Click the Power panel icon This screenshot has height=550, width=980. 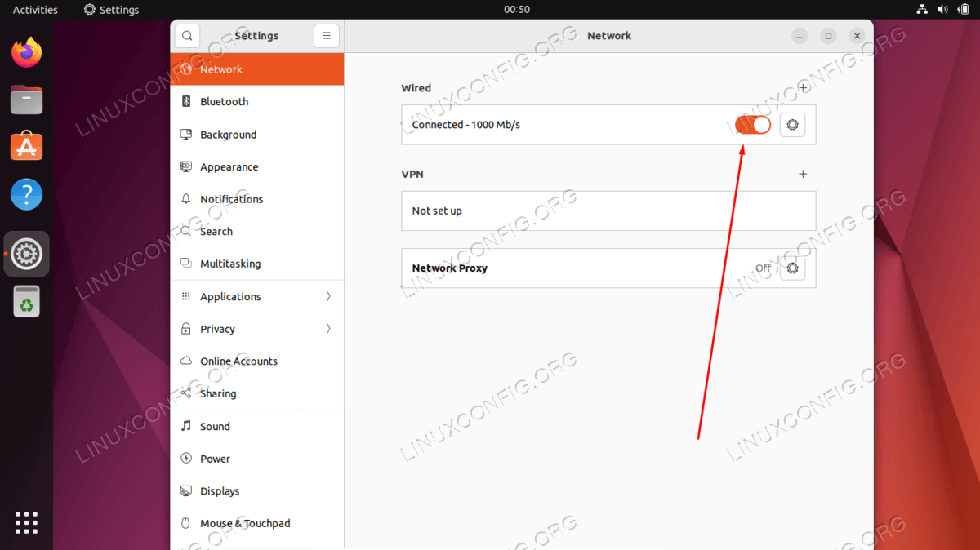185,459
